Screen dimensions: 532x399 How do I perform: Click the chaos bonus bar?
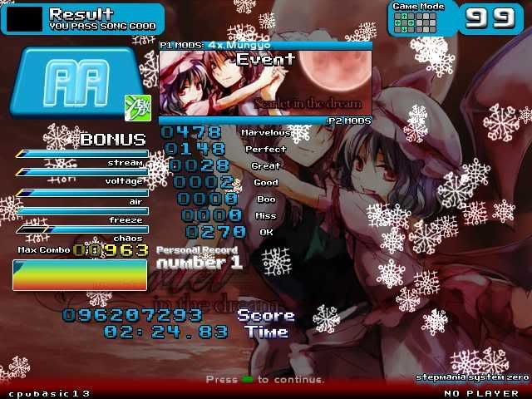pos(81,229)
